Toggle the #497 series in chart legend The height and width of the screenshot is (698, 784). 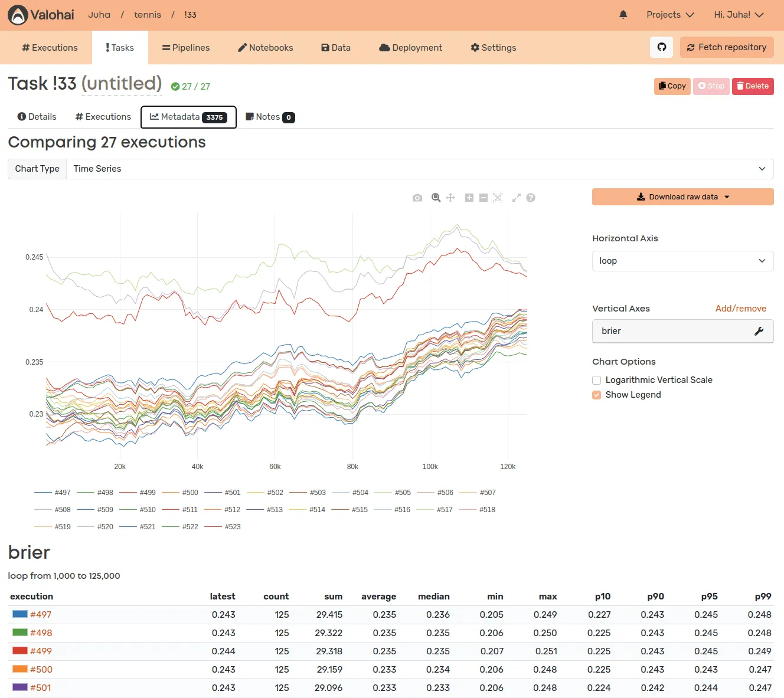pos(53,493)
